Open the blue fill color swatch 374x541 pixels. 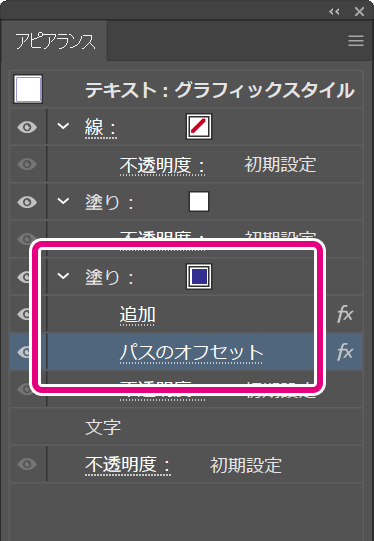199,276
